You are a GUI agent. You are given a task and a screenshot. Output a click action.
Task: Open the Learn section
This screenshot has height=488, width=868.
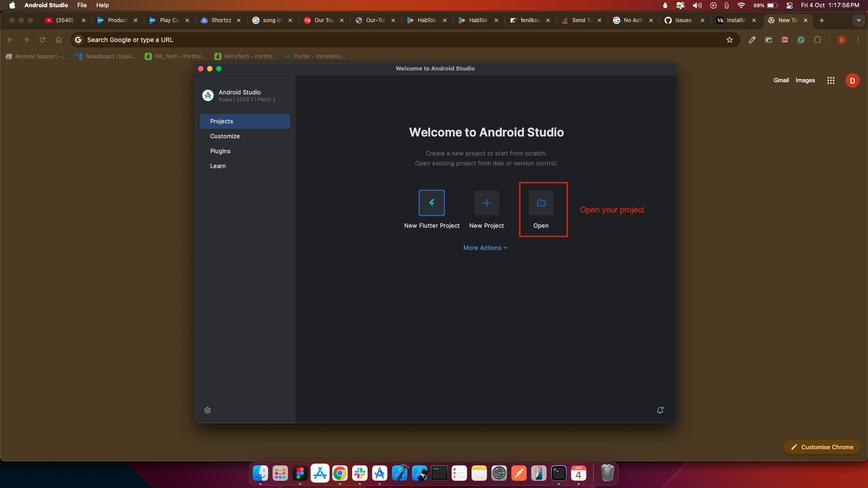(x=218, y=166)
